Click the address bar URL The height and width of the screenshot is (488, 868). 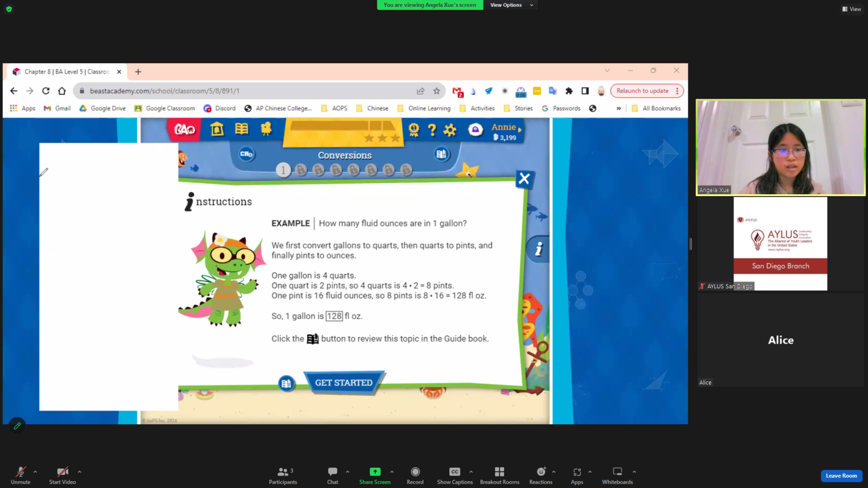[164, 91]
